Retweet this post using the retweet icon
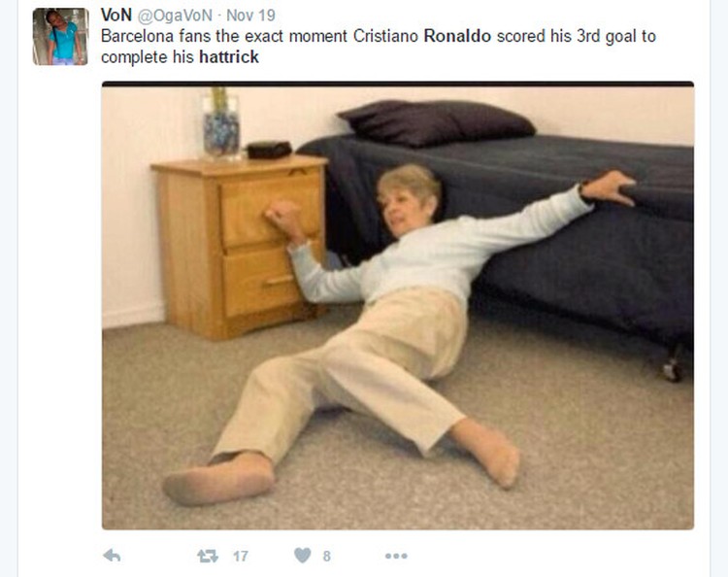The image size is (728, 577). tap(208, 556)
